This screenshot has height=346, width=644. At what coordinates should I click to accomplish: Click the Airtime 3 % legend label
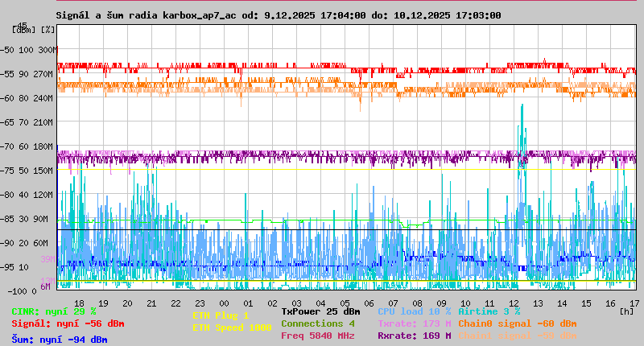pos(489,311)
